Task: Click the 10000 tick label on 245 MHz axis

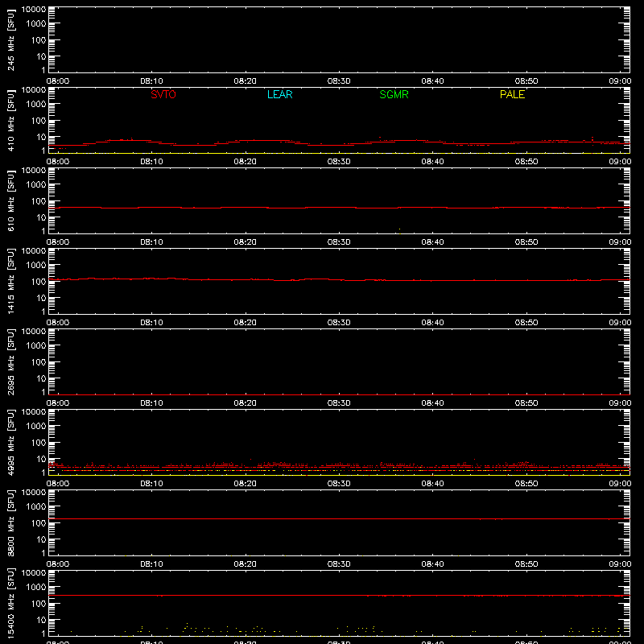Action: tap(34, 10)
